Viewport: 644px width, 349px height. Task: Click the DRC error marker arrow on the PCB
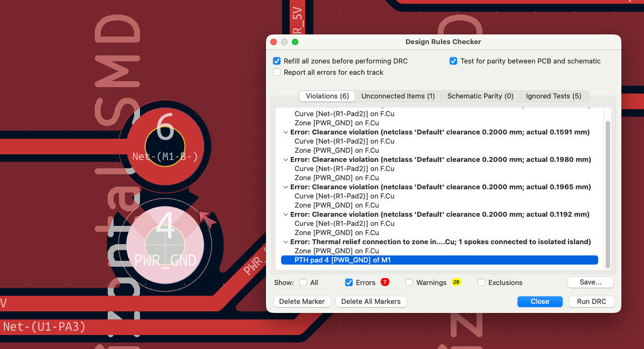(208, 219)
